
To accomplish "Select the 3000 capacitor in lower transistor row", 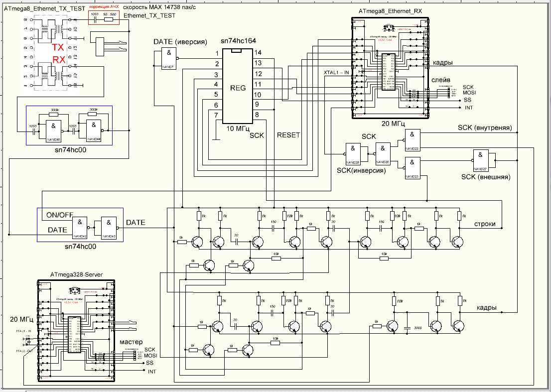I will point(407,328).
